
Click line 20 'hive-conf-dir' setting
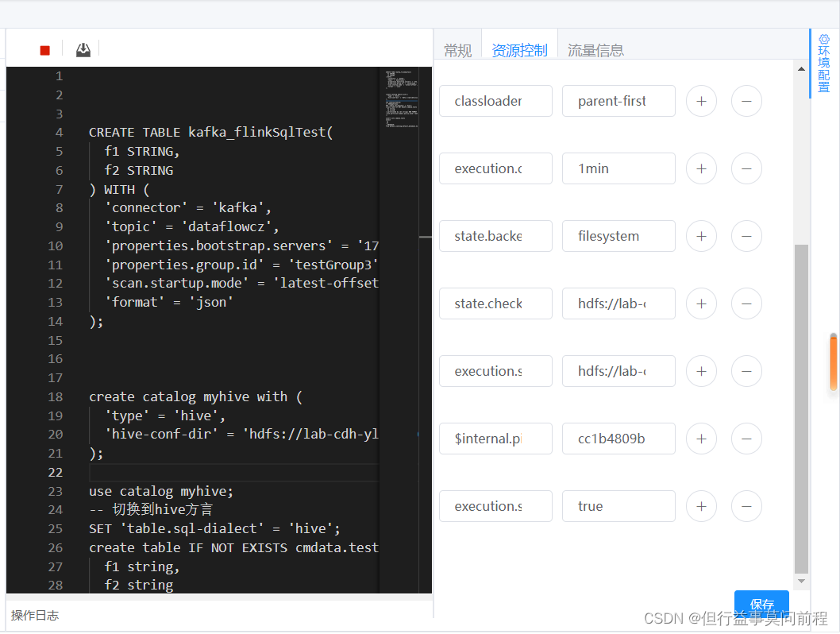pyautogui.click(x=241, y=434)
